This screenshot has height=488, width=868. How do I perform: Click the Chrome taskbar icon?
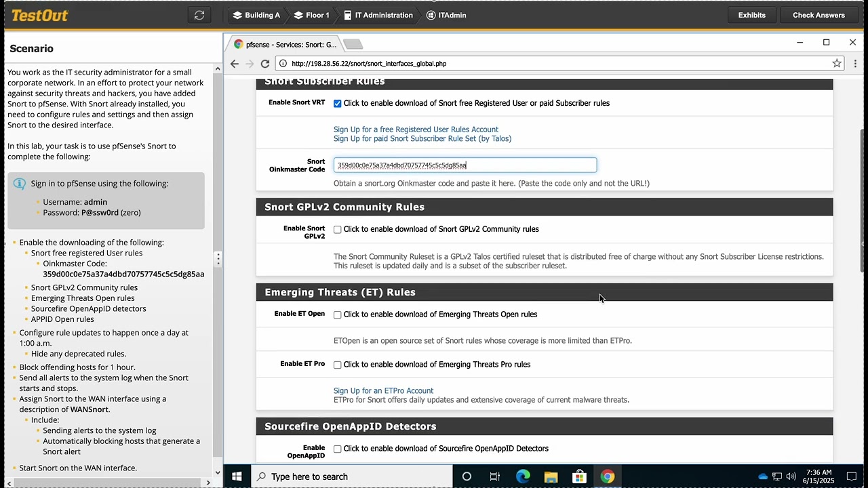click(607, 476)
